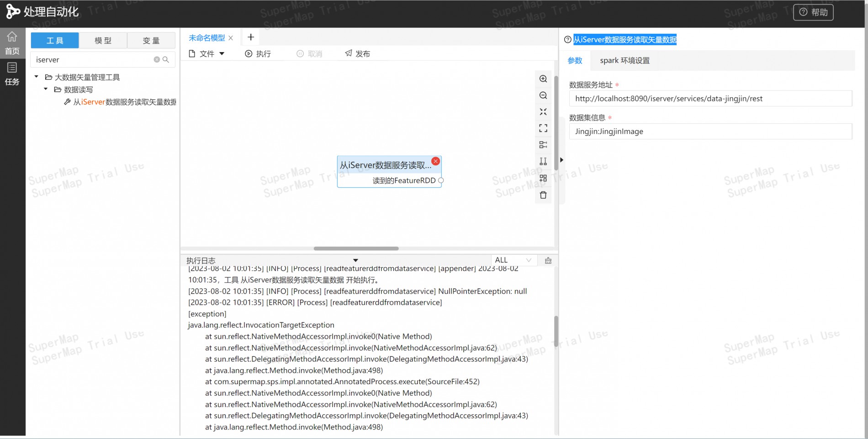
Task: Click the 取消 cancel button
Action: pyautogui.click(x=310, y=53)
